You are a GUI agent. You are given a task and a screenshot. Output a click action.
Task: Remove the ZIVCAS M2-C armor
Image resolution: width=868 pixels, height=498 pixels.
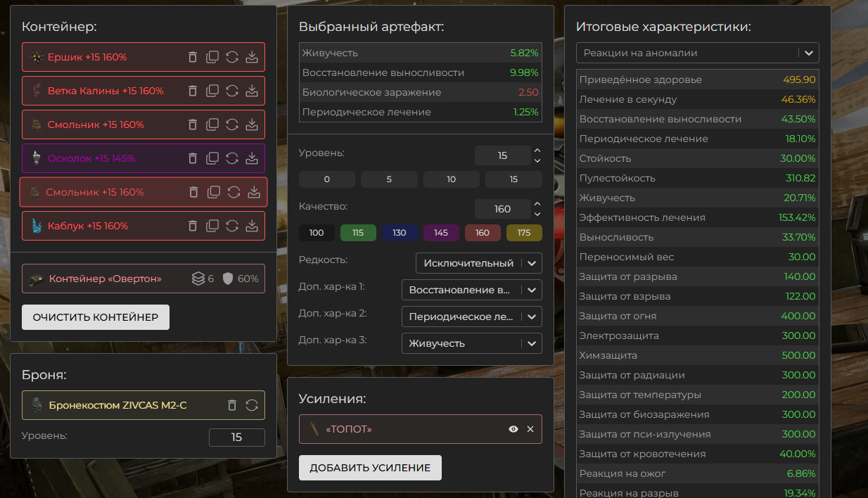[x=232, y=405]
